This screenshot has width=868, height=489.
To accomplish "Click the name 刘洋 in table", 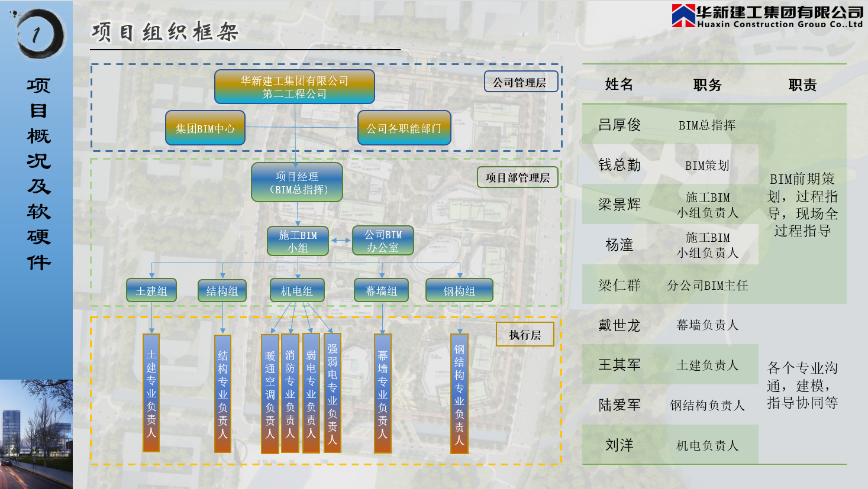I will (x=619, y=445).
